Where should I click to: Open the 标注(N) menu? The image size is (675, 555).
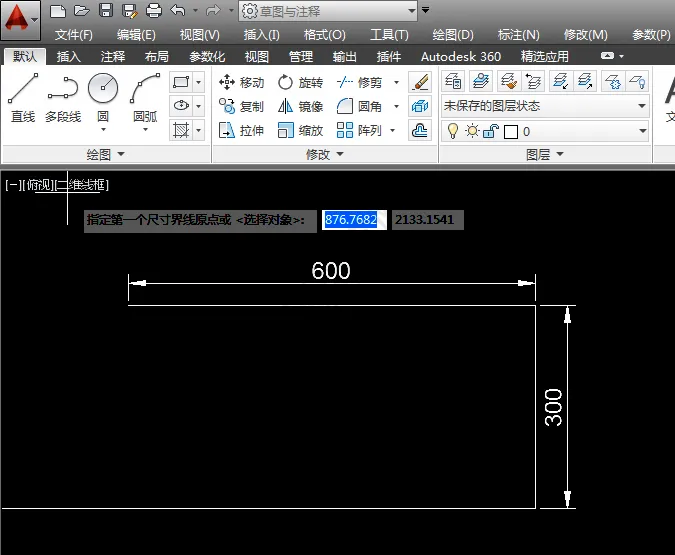pos(518,34)
